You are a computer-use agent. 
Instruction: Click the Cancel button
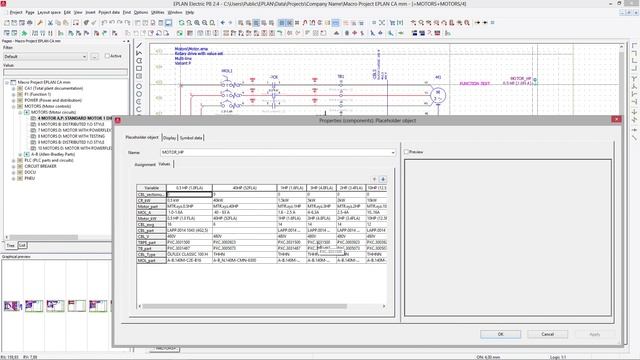point(547,334)
